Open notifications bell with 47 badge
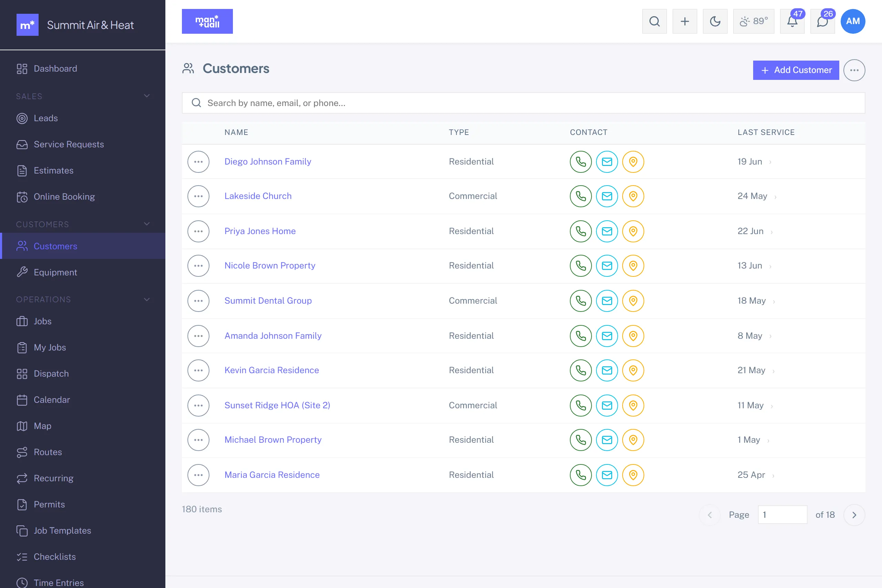Viewport: 882px width, 588px height. [x=792, y=21]
